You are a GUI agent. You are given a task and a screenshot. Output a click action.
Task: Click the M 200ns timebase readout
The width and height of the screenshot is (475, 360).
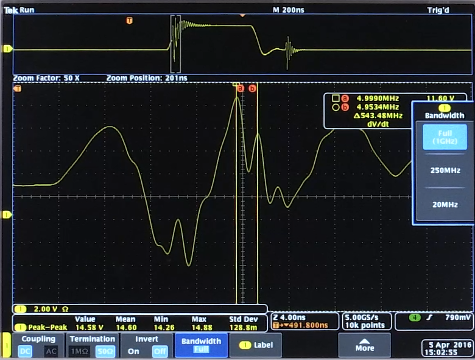click(x=288, y=10)
